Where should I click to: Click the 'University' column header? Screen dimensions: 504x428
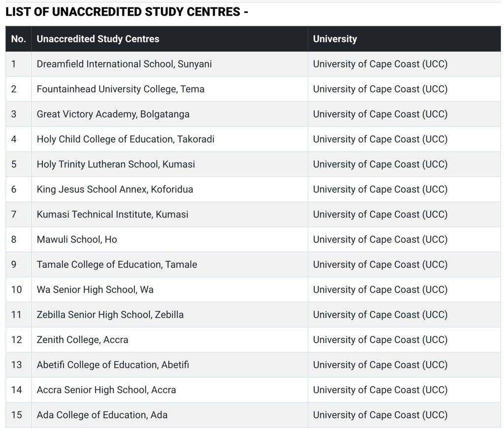click(335, 39)
